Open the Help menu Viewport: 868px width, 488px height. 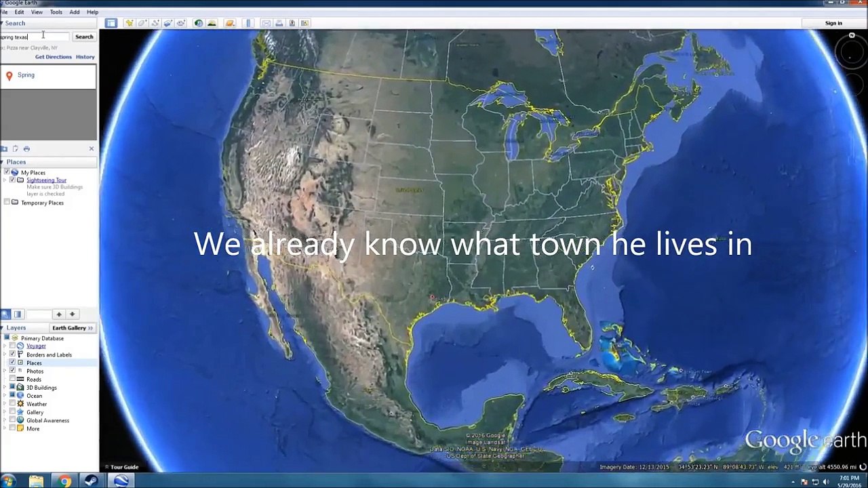[92, 12]
